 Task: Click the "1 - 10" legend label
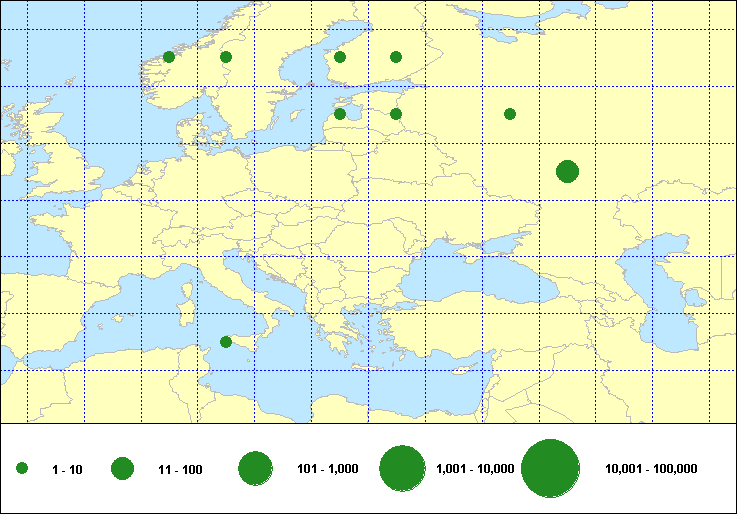pos(67,469)
